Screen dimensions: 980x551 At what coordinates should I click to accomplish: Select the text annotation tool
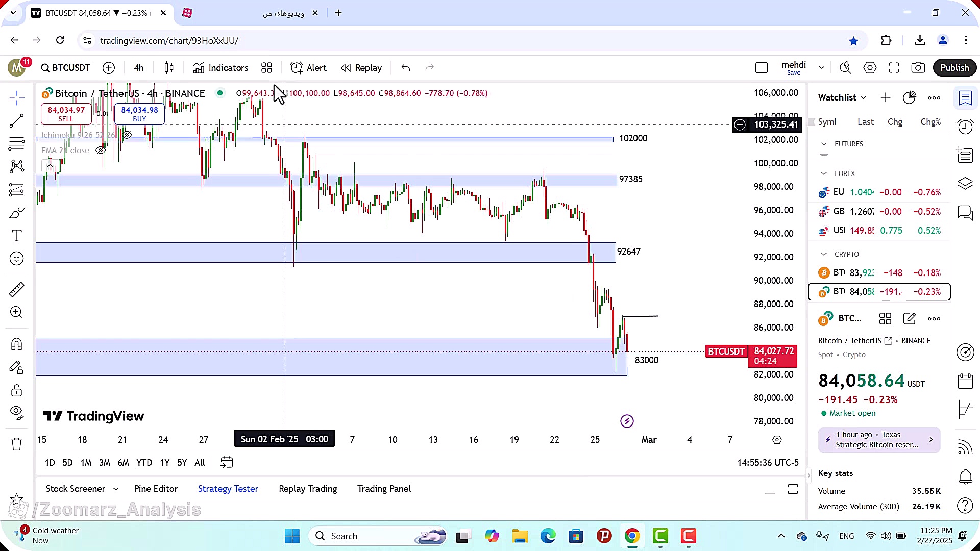(x=16, y=236)
